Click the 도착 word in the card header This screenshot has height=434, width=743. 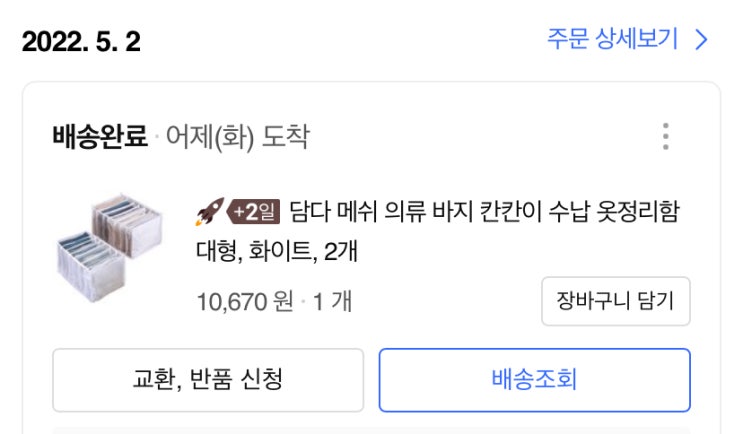click(285, 136)
